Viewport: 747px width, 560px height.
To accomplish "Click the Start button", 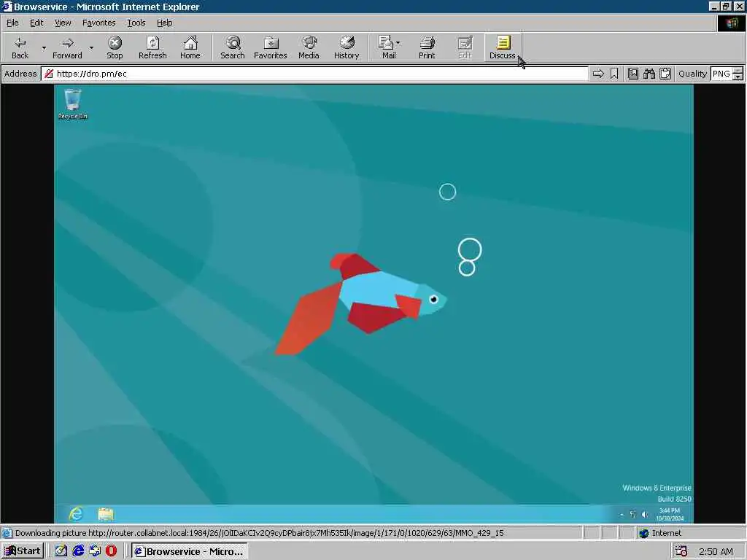I will pos(23,551).
